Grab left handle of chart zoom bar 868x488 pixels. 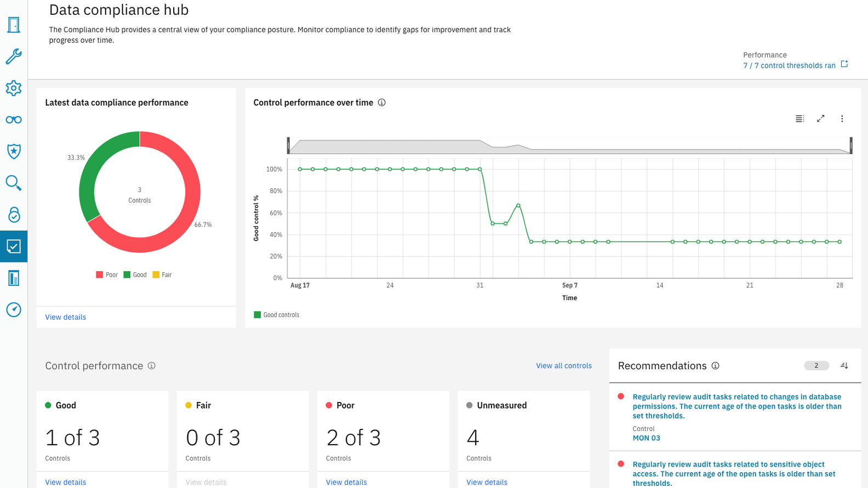pyautogui.click(x=288, y=145)
